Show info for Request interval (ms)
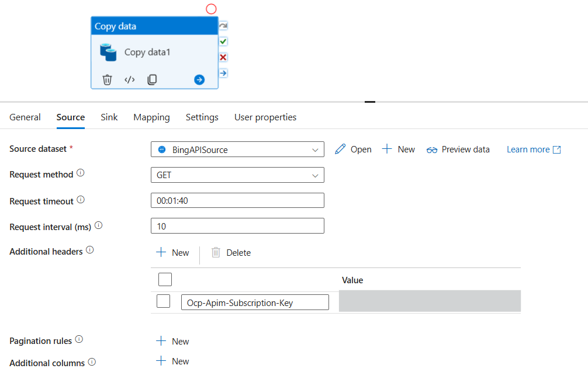 click(99, 225)
